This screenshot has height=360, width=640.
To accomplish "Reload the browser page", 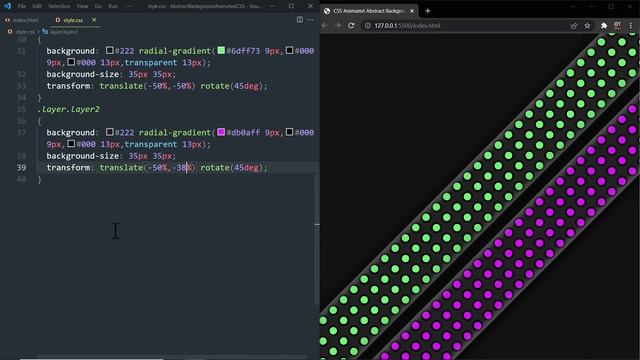I will click(351, 25).
